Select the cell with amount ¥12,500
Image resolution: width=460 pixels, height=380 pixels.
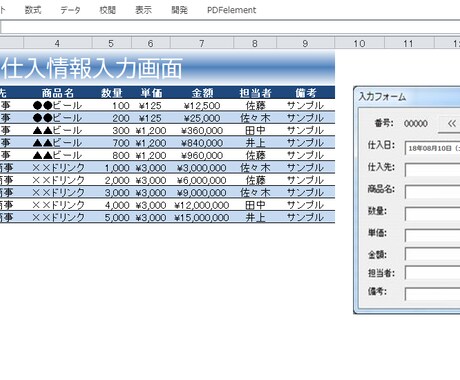click(x=202, y=106)
